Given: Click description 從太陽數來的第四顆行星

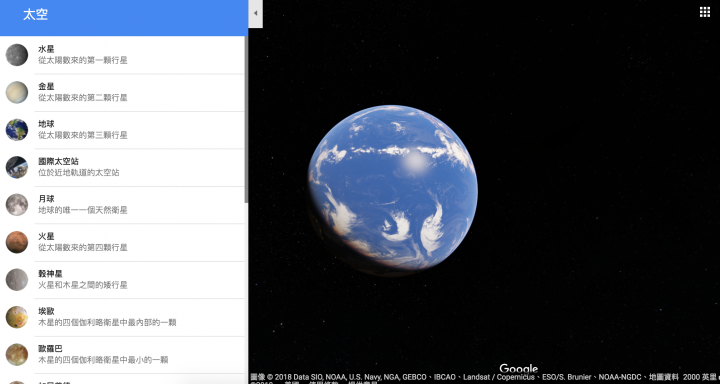Looking at the screenshot, I should click(83, 248).
